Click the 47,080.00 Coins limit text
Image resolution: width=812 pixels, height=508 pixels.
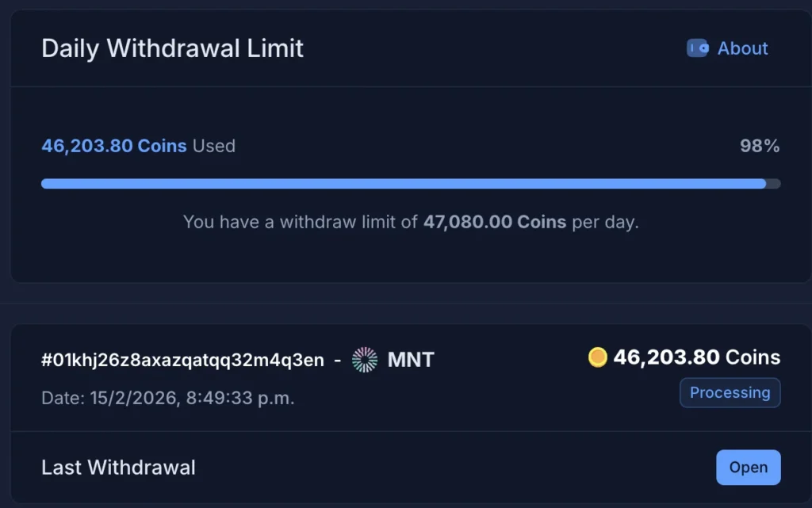point(494,222)
